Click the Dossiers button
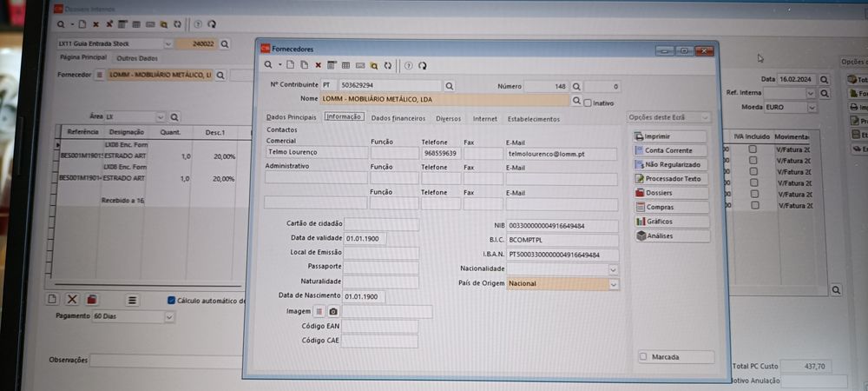Viewport: 868px width, 391px height. click(x=671, y=193)
